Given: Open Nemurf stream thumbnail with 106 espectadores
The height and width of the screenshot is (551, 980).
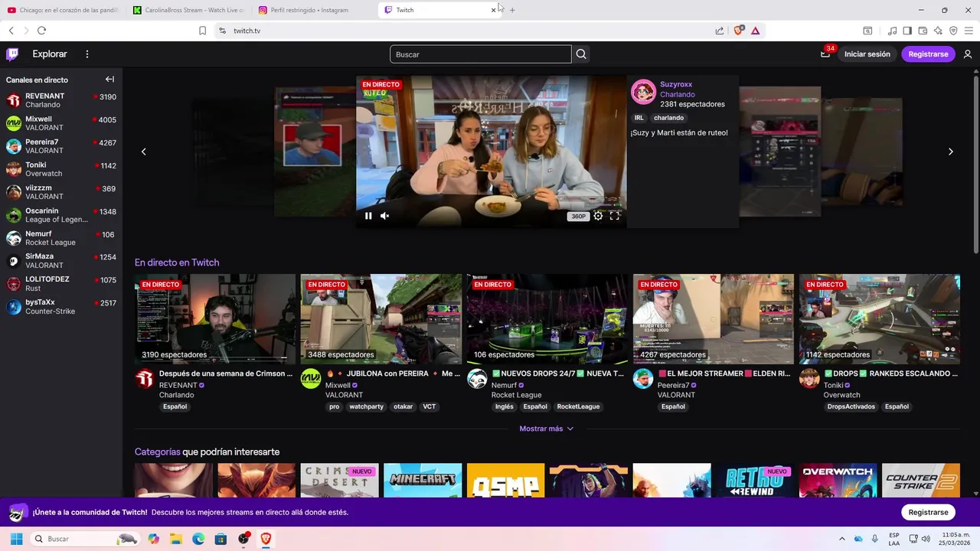Looking at the screenshot, I should (x=547, y=319).
